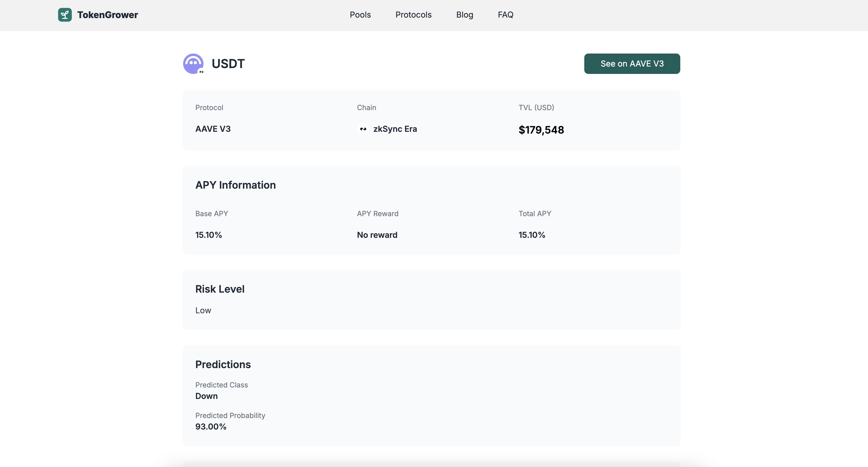Click the Base APY label
This screenshot has height=467, width=868.
click(x=212, y=214)
